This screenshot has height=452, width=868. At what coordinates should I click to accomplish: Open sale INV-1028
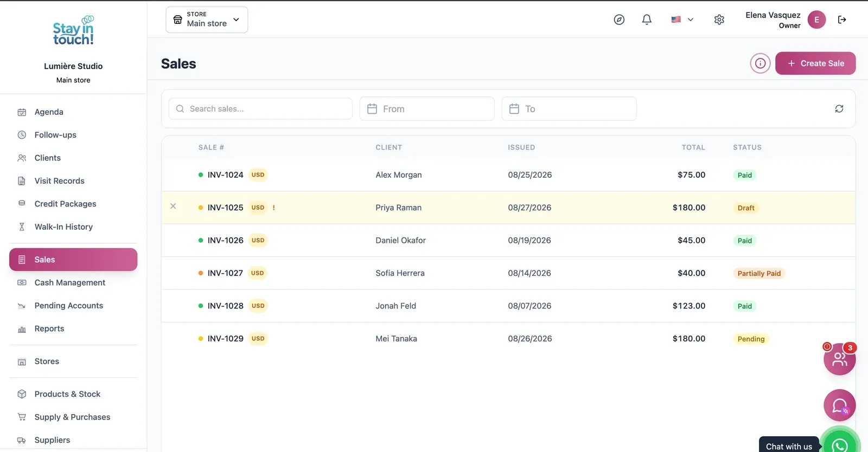225,306
